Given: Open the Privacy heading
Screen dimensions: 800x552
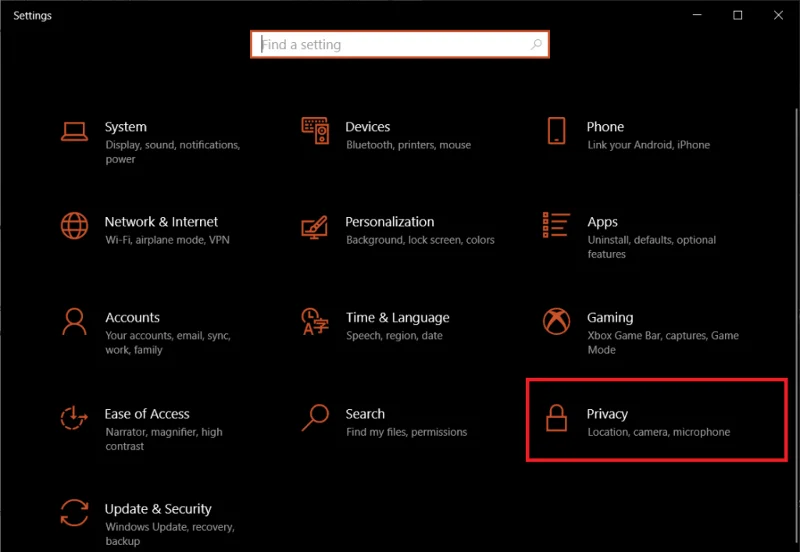Looking at the screenshot, I should pos(607,414).
